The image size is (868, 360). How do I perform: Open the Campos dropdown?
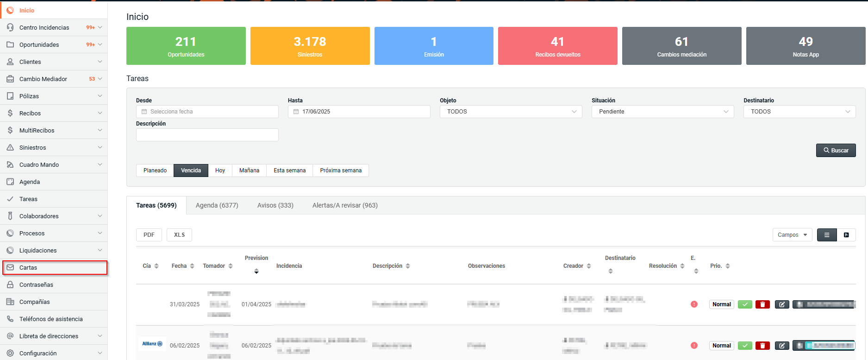792,235
